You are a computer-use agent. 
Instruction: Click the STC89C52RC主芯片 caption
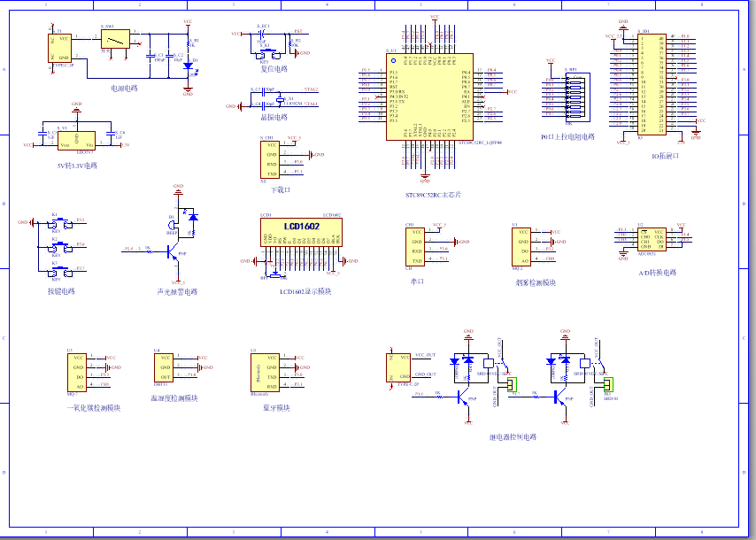point(433,195)
